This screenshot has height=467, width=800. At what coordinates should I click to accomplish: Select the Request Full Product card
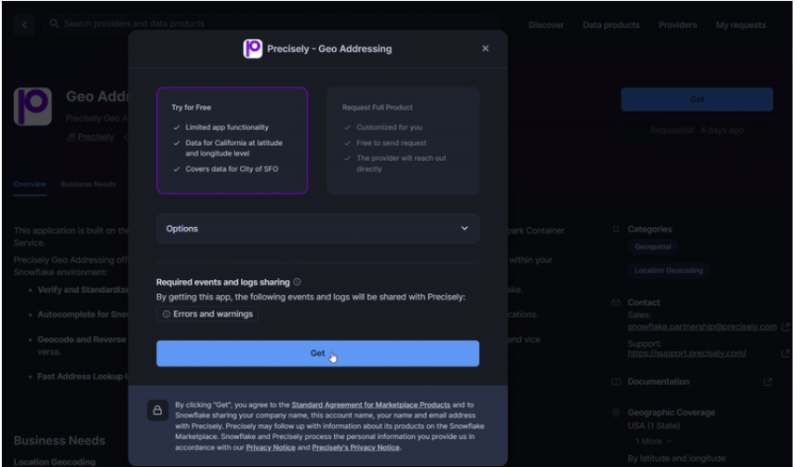pos(403,140)
